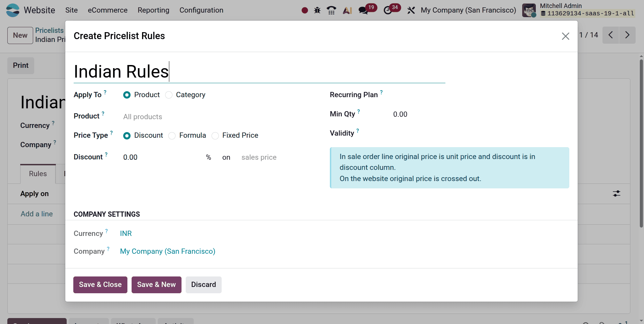The image size is (644, 324).
Task: Click the wrench and screwdriver tools icon
Action: pos(411,10)
